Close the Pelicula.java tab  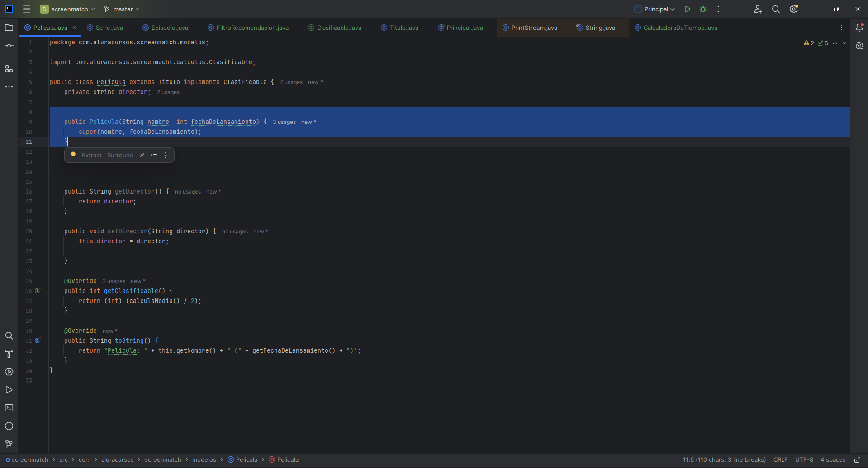click(x=74, y=28)
